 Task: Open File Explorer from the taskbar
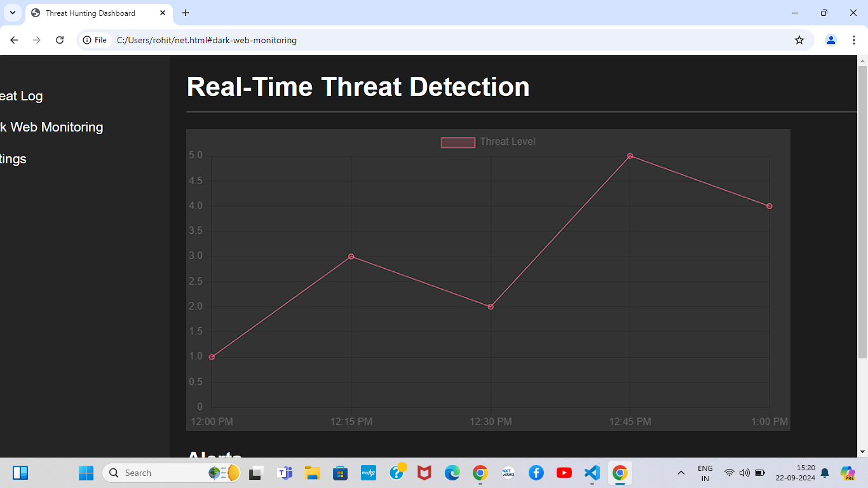click(312, 473)
